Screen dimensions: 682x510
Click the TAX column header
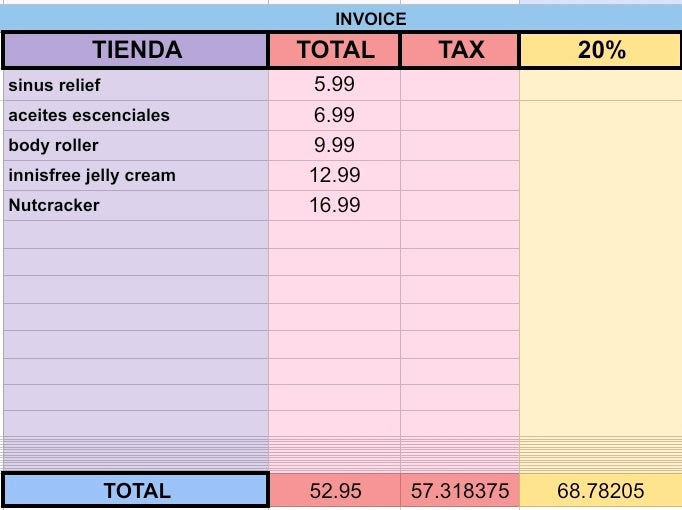click(460, 50)
